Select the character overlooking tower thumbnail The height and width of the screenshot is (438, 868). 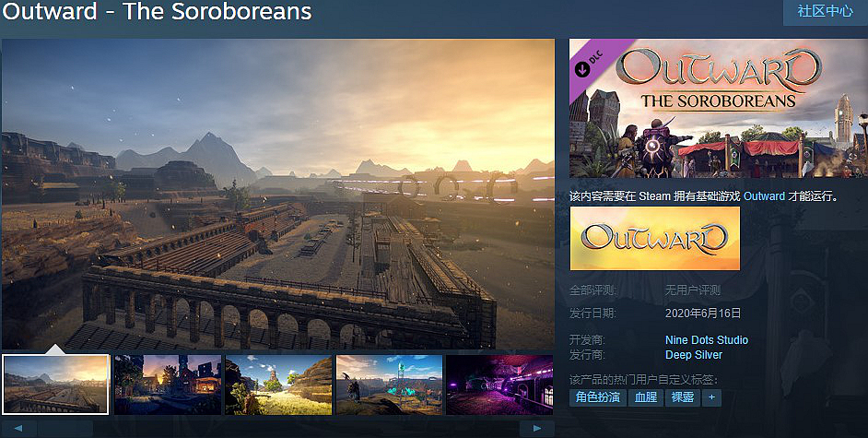389,385
